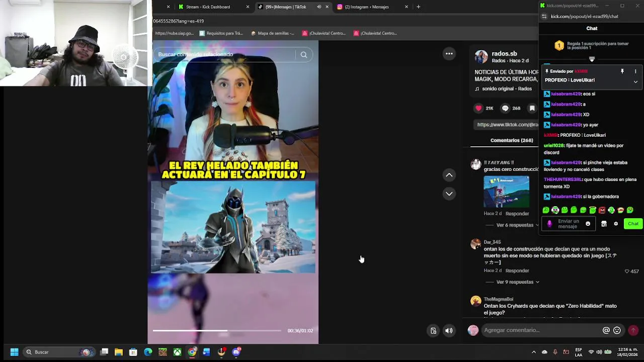The image size is (644, 362).
Task: Select the Comentarios (268) tab
Action: [512, 140]
